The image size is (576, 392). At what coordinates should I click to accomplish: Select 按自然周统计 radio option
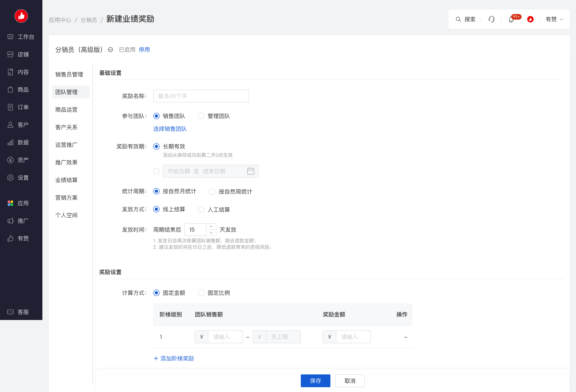(212, 192)
